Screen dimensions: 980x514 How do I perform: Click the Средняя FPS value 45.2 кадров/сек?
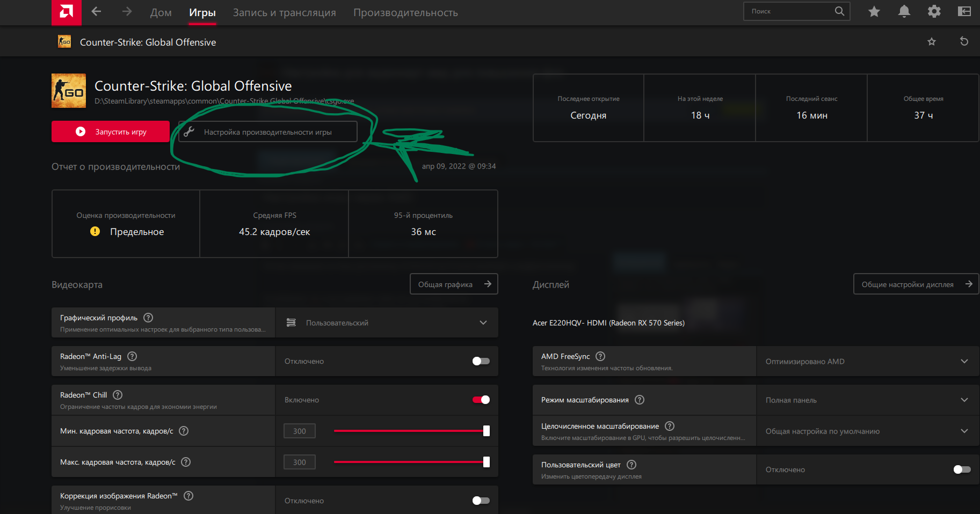274,232
